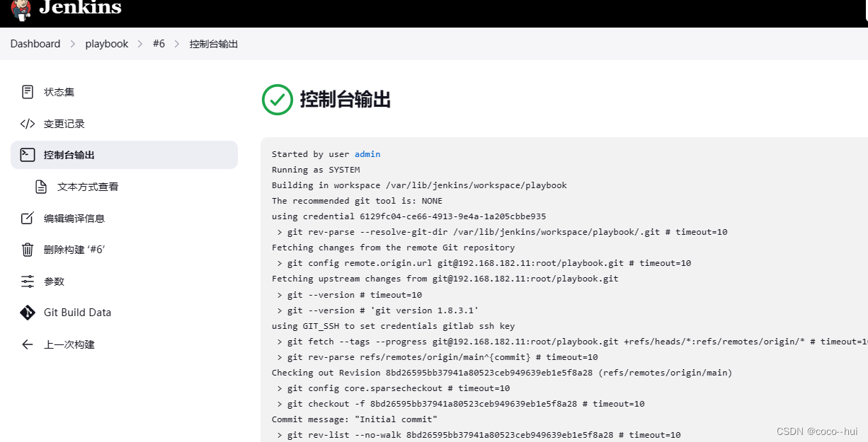Open 参数 parameters via sliders icon
The width and height of the screenshot is (868, 442).
(27, 281)
